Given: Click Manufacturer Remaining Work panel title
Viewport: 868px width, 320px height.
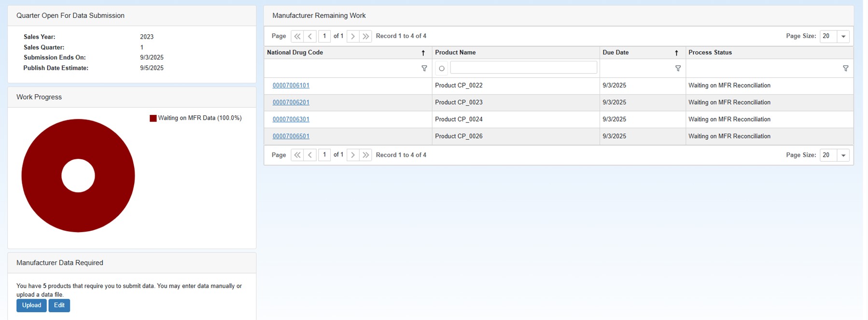Looking at the screenshot, I should tap(319, 15).
